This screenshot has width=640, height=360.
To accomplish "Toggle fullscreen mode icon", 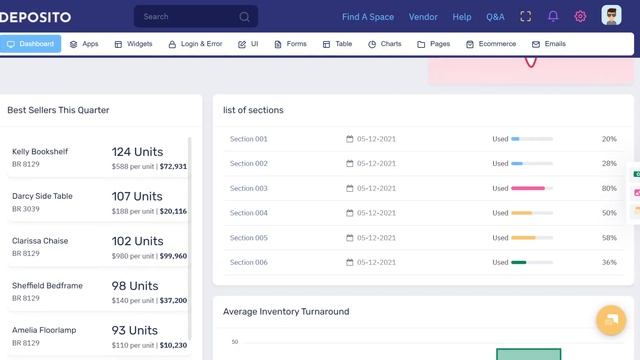I will pos(526,16).
